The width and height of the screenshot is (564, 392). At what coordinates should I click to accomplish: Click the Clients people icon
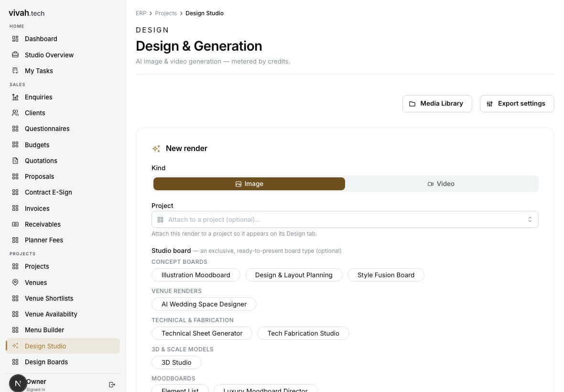(x=15, y=113)
